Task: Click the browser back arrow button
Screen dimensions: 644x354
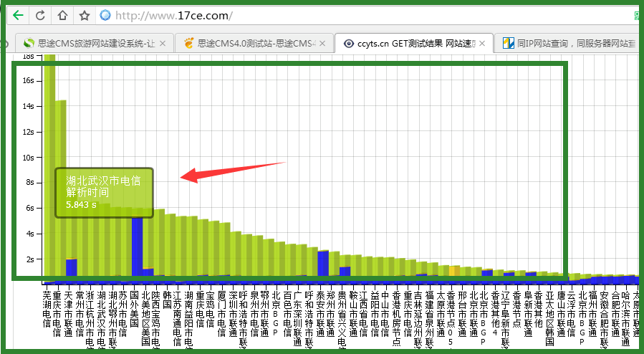Action: tap(17, 15)
